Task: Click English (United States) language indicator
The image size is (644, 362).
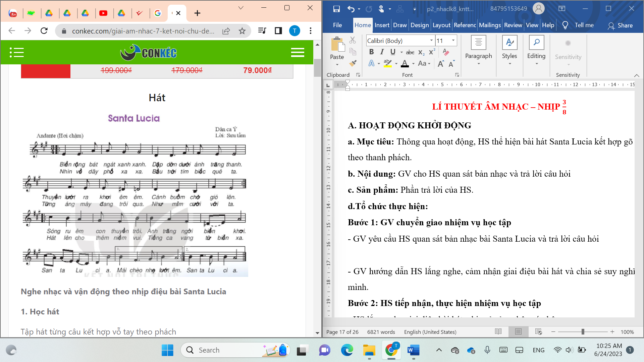Action: point(430,332)
